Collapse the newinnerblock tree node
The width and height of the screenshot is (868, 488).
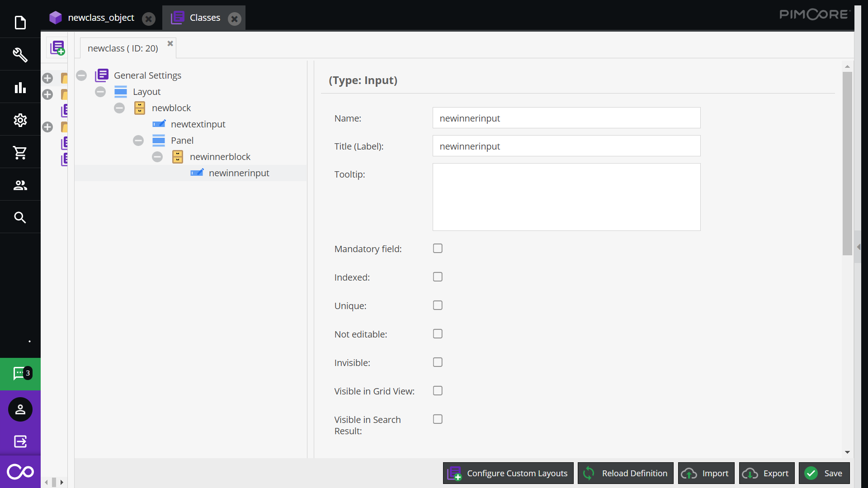pos(157,156)
